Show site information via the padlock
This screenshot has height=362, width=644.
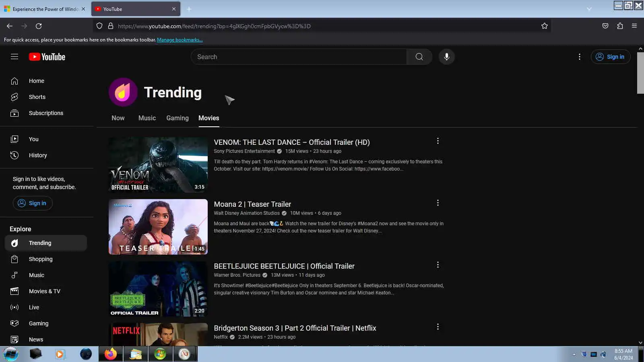pos(111,26)
